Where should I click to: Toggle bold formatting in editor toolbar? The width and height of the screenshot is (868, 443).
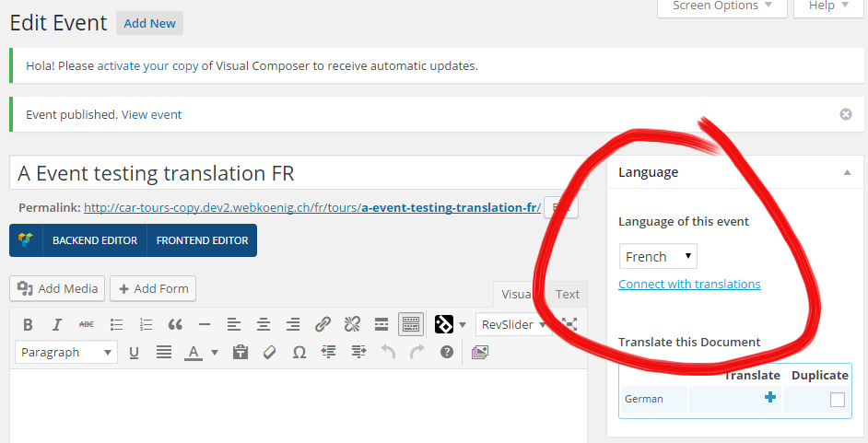click(28, 324)
